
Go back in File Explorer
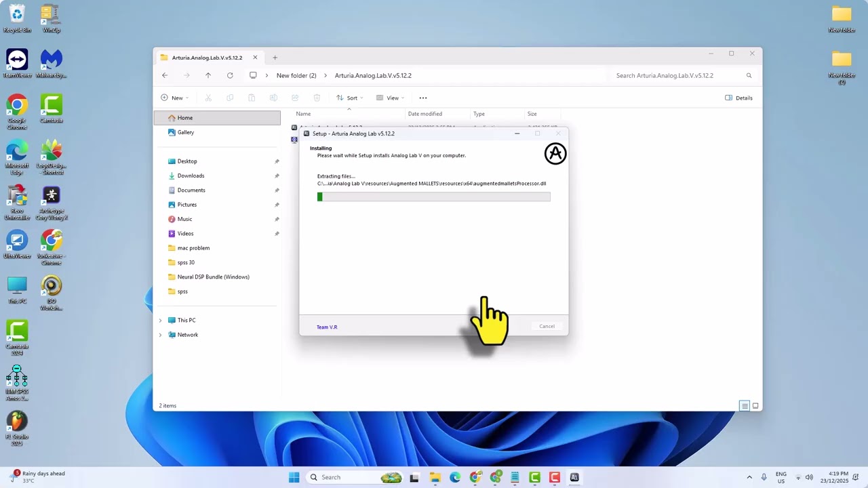[x=165, y=75]
